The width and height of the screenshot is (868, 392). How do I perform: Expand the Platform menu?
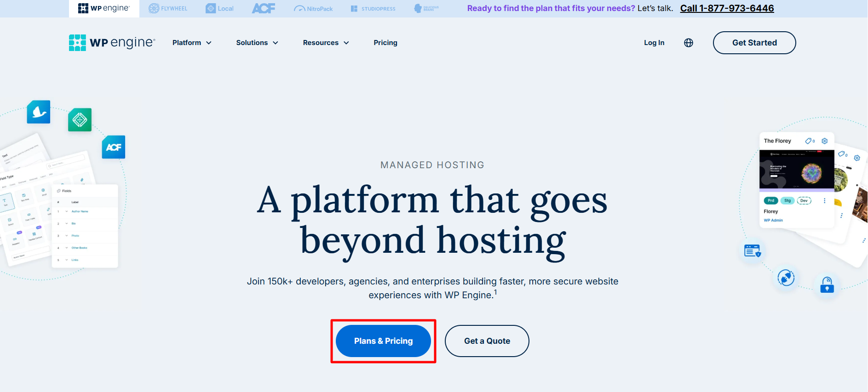click(192, 43)
